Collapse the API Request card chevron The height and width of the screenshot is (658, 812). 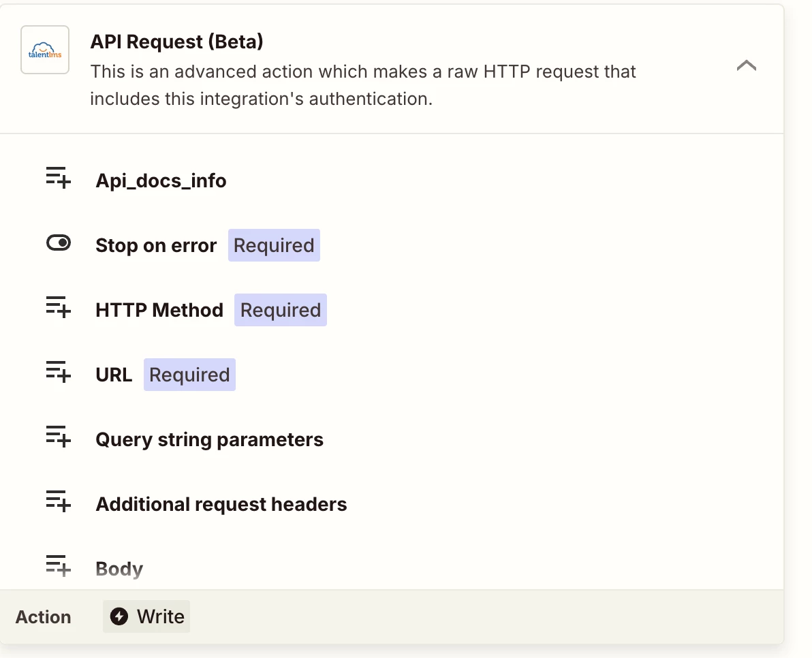point(747,65)
